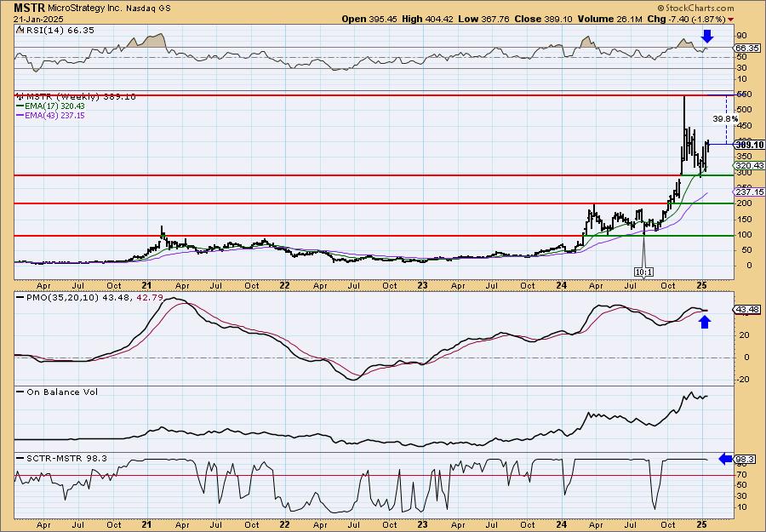
Task: Click the High 404.42 value
Action: coord(427,19)
